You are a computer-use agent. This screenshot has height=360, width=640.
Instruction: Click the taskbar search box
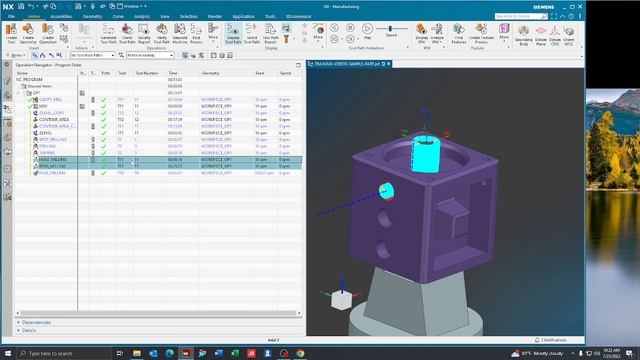(64, 353)
